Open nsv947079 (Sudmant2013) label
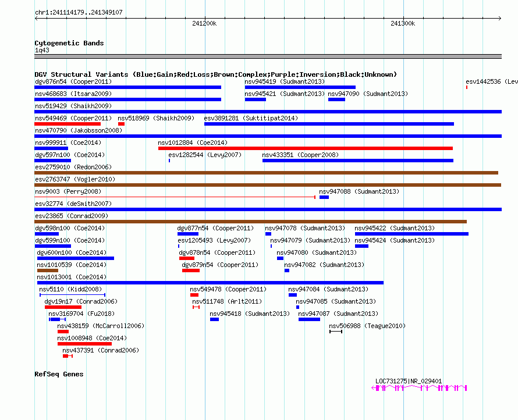This screenshot has height=420, width=518. [310, 240]
